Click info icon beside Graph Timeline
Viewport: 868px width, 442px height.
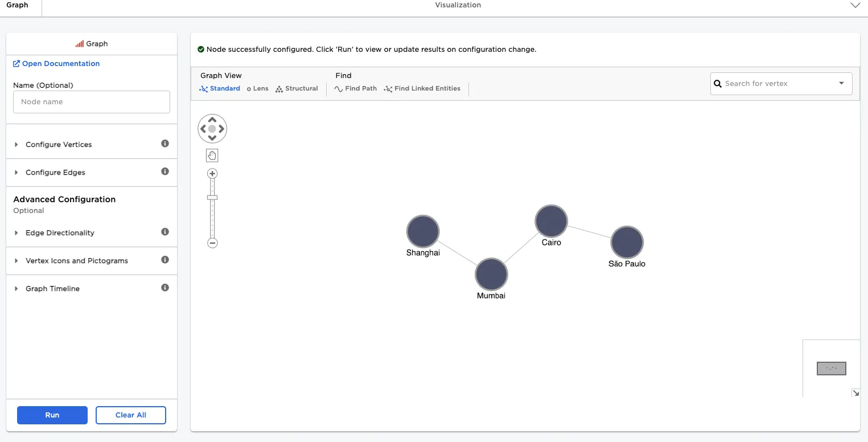click(165, 288)
